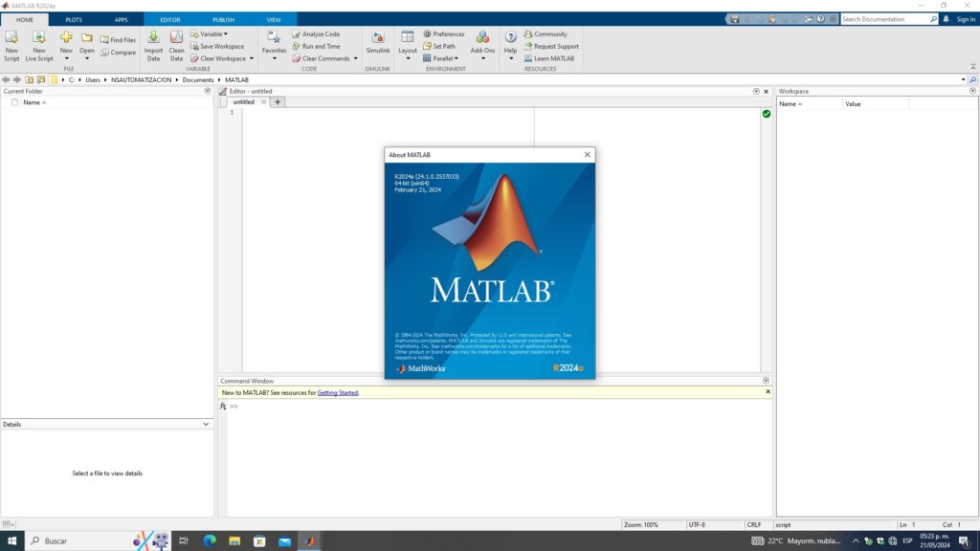Image resolution: width=980 pixels, height=551 pixels.
Task: Switch to the EDITOR ribbon tab
Action: [x=169, y=18]
